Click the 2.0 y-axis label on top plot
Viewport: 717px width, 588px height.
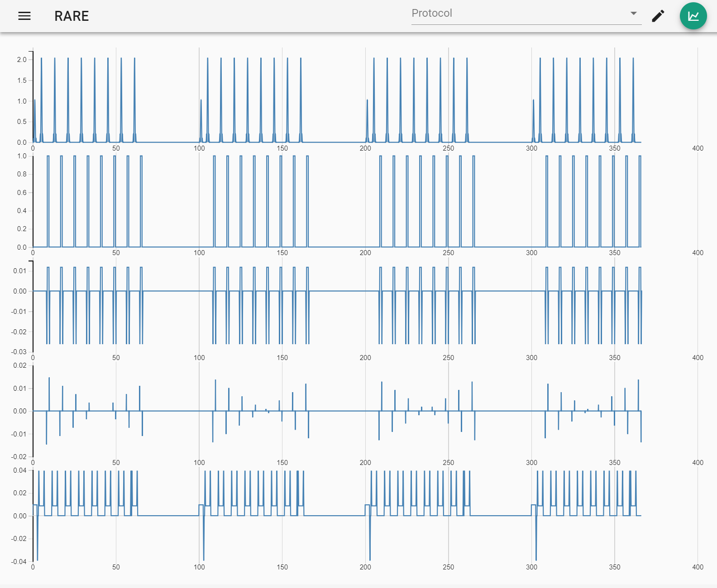[22, 60]
